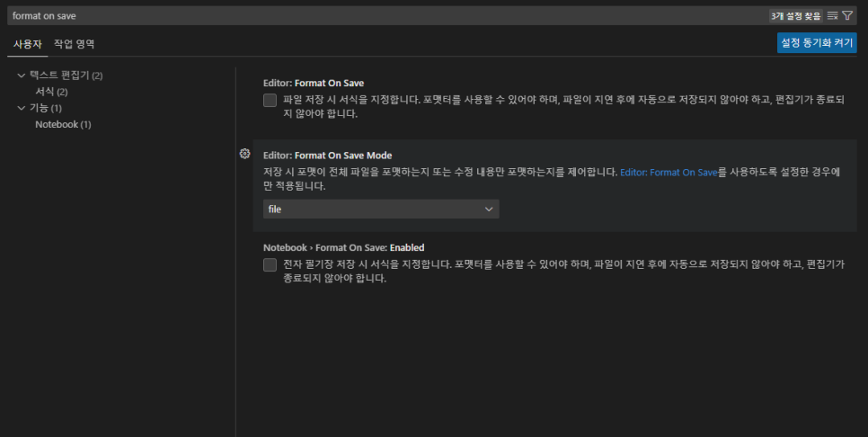868x437 pixels.
Task: Click the Editor: Format On Save title
Action: [314, 83]
